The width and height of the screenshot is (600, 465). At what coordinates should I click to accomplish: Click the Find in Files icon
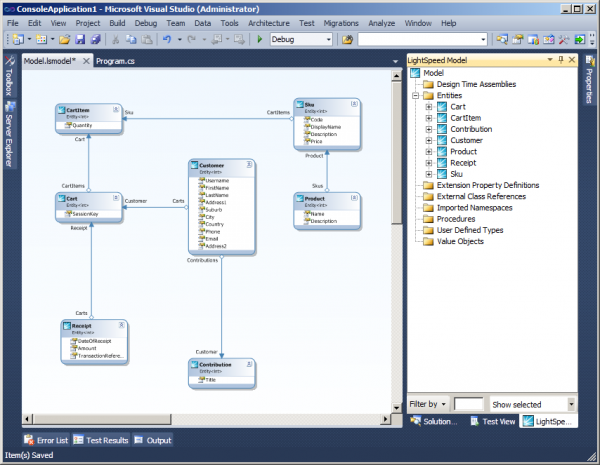[x=347, y=39]
